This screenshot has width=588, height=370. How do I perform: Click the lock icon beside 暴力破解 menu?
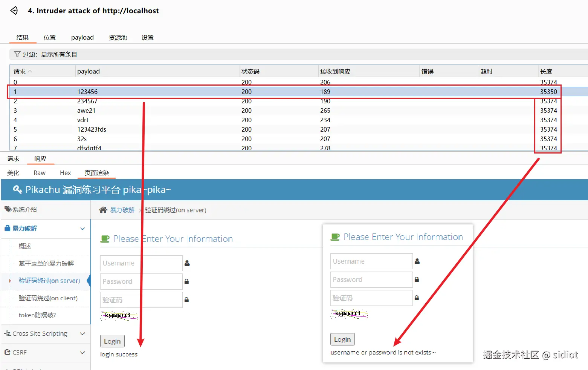(x=7, y=228)
